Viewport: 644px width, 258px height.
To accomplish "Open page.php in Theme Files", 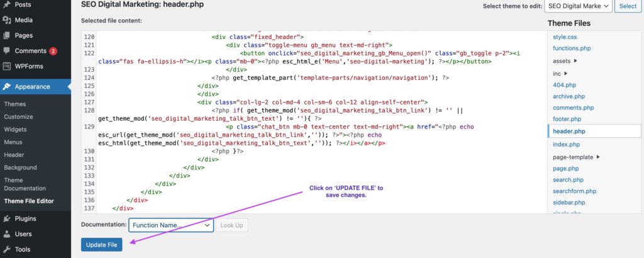I will click(x=565, y=169).
